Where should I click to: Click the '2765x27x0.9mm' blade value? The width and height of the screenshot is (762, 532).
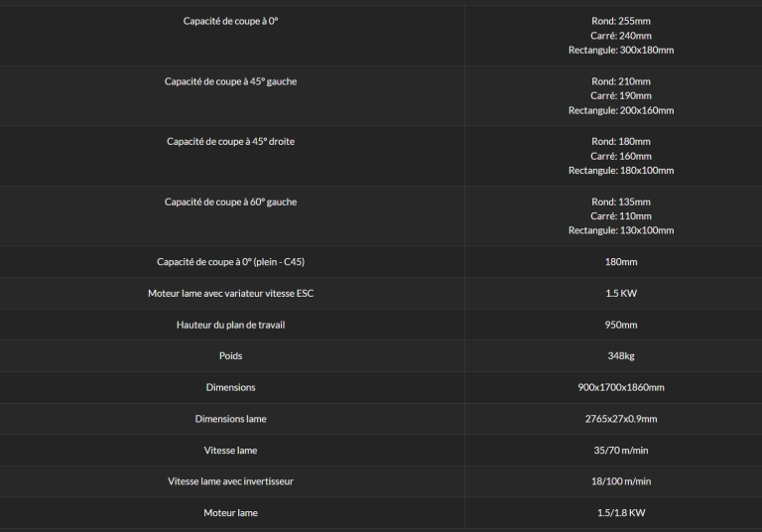(x=620, y=419)
